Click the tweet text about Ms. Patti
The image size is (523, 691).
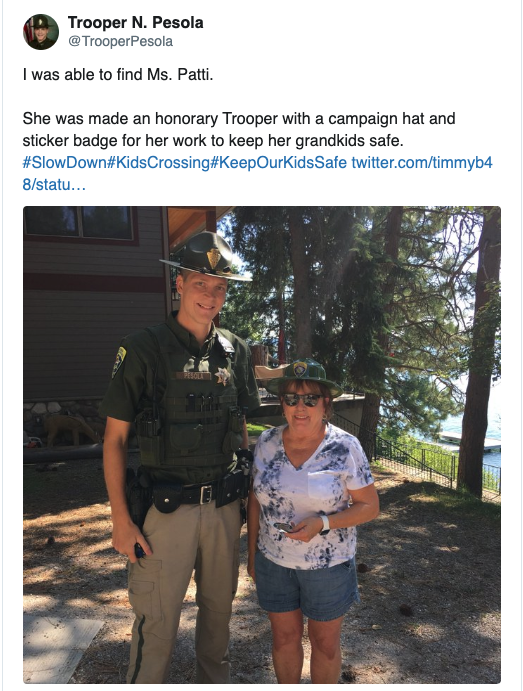tap(118, 74)
